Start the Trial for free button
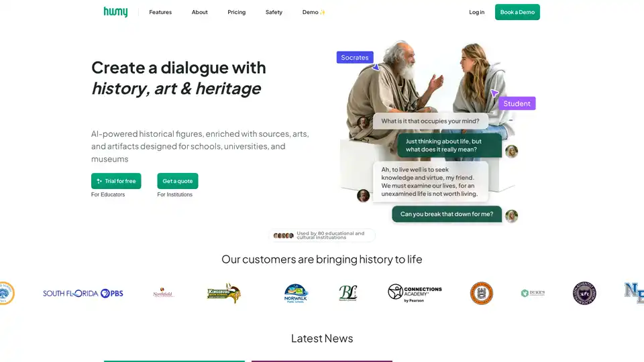 (x=116, y=181)
